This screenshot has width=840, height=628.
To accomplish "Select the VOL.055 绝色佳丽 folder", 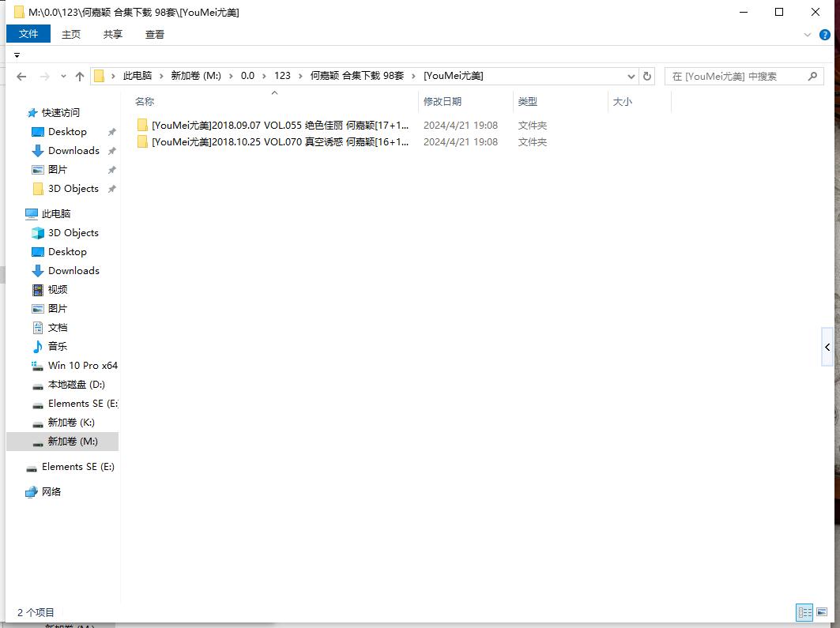I will click(x=281, y=126).
